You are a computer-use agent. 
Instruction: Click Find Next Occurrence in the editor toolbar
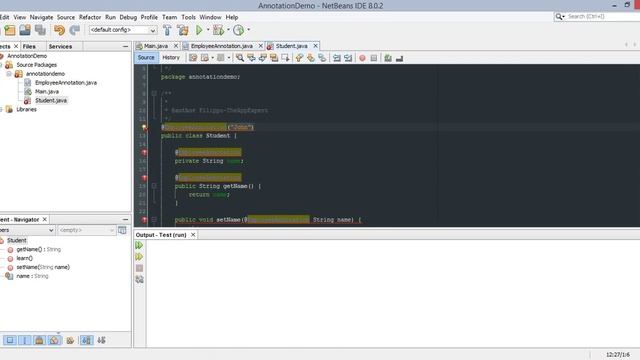(262, 58)
